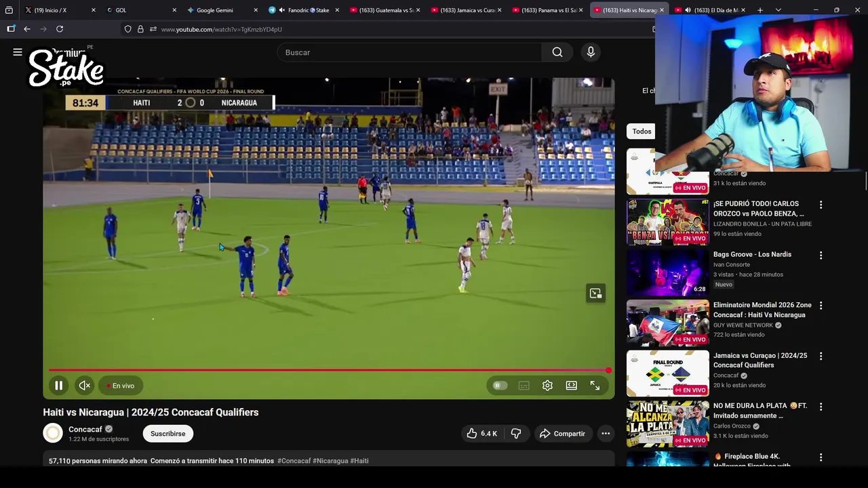Click the site padlock icon

140,29
